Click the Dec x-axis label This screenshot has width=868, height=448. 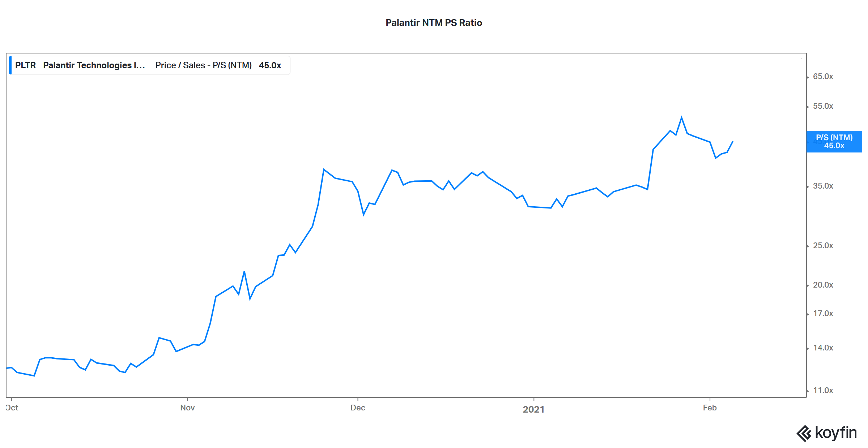(x=358, y=408)
